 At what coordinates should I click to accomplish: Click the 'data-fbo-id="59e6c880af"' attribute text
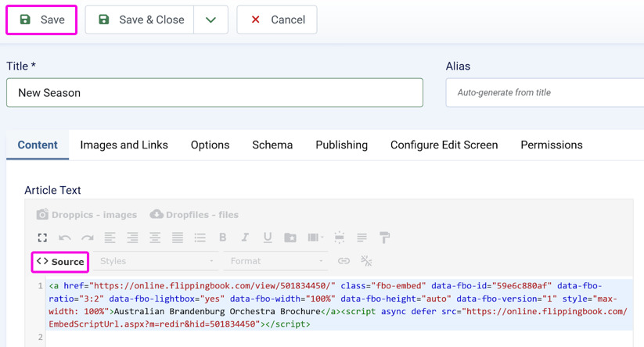pyautogui.click(x=491, y=285)
